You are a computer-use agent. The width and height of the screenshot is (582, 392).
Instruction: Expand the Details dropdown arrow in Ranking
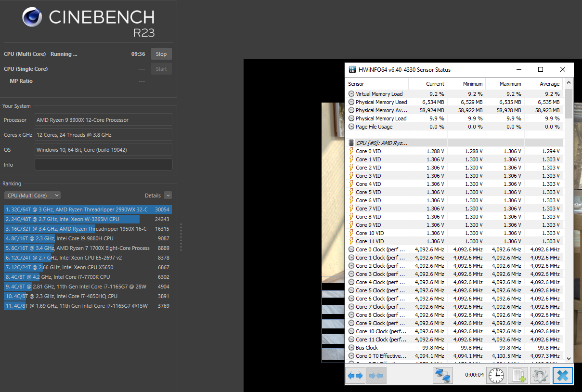point(168,196)
